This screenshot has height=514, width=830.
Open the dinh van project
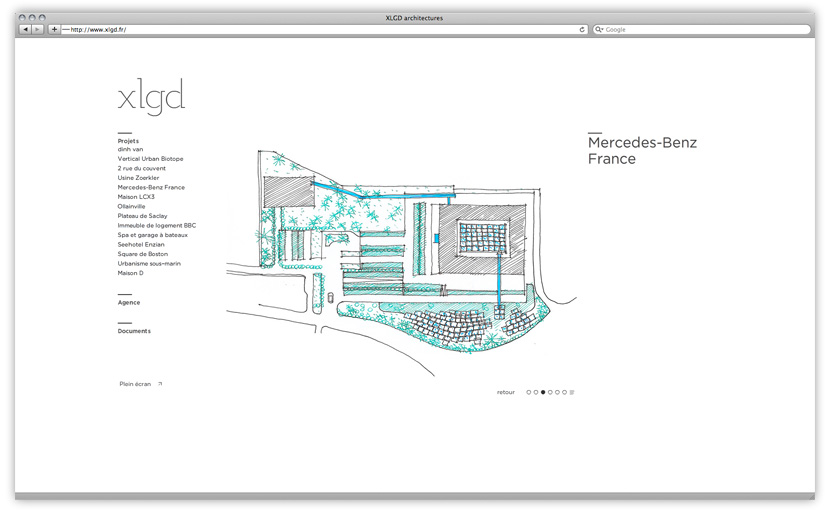[x=130, y=149]
